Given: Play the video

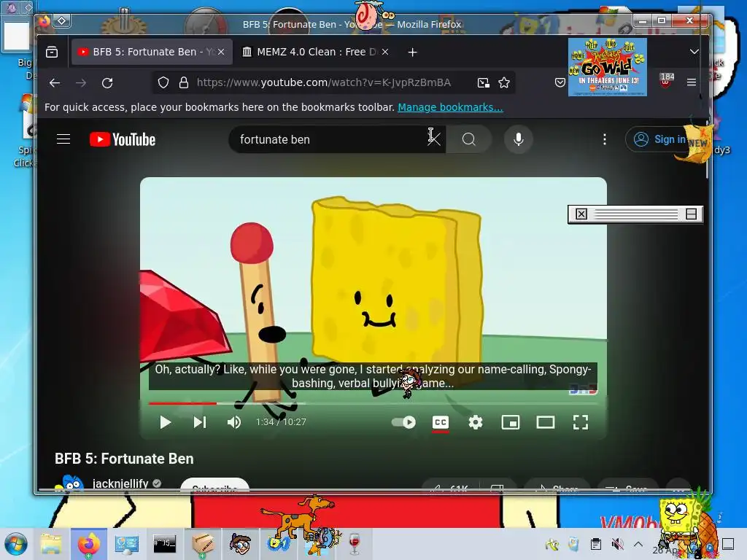Looking at the screenshot, I should pyautogui.click(x=165, y=422).
